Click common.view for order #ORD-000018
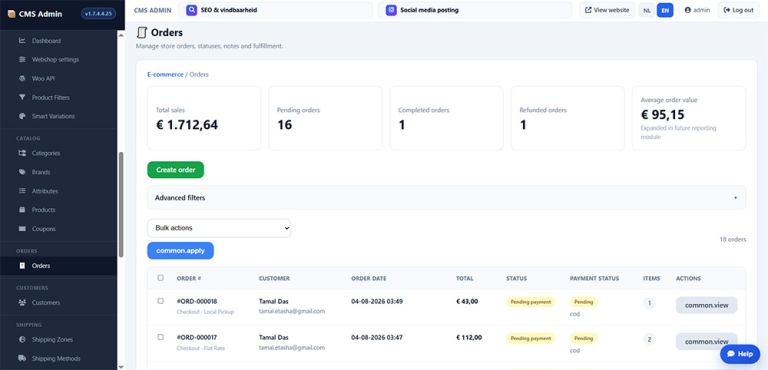This screenshot has height=370, width=768. [x=706, y=305]
